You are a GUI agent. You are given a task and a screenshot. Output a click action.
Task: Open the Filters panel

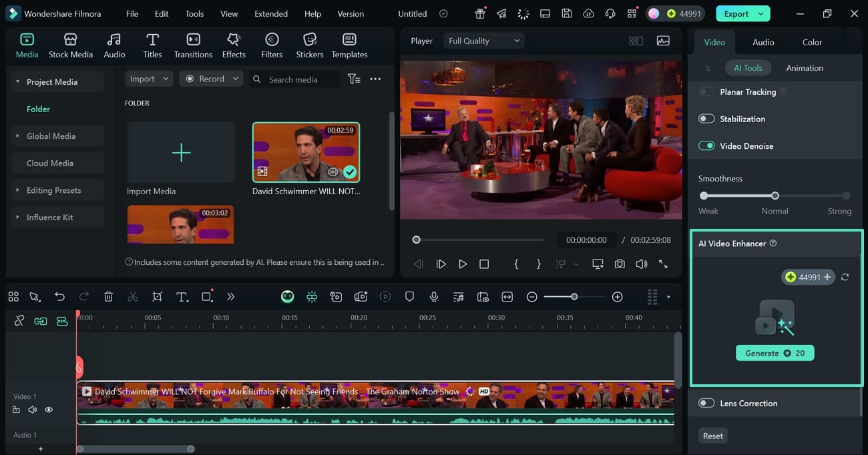pos(272,46)
